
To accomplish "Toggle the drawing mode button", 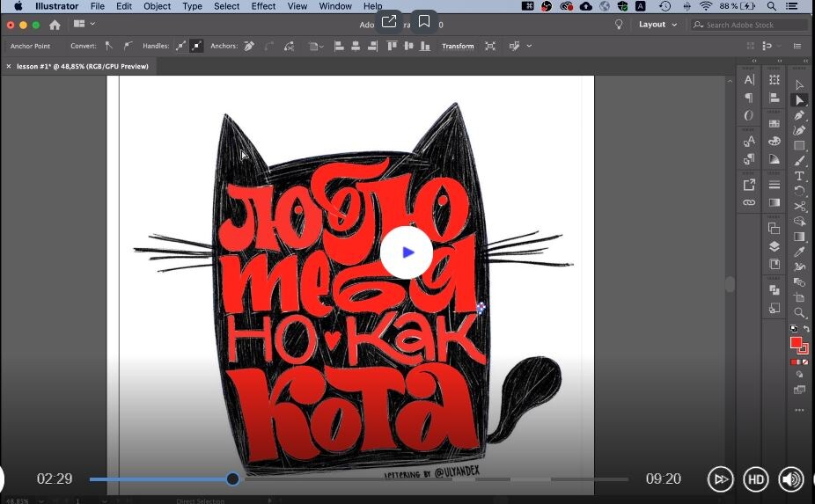I will [x=799, y=374].
